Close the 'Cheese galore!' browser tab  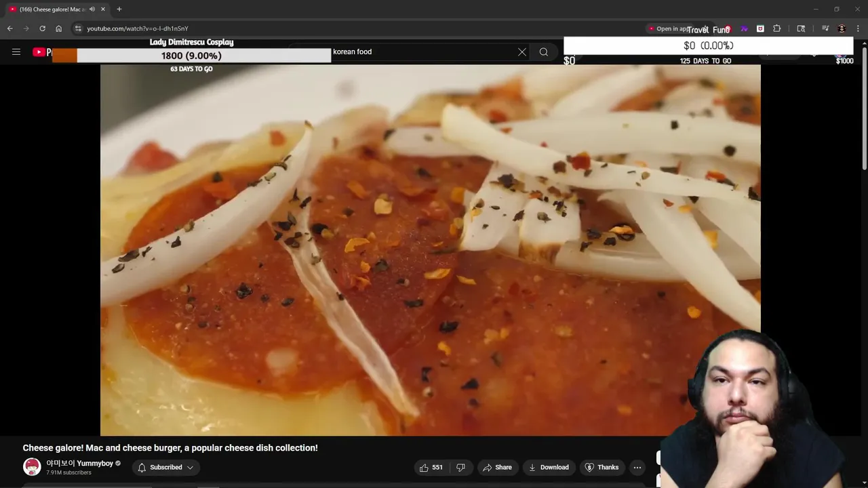[x=103, y=9]
